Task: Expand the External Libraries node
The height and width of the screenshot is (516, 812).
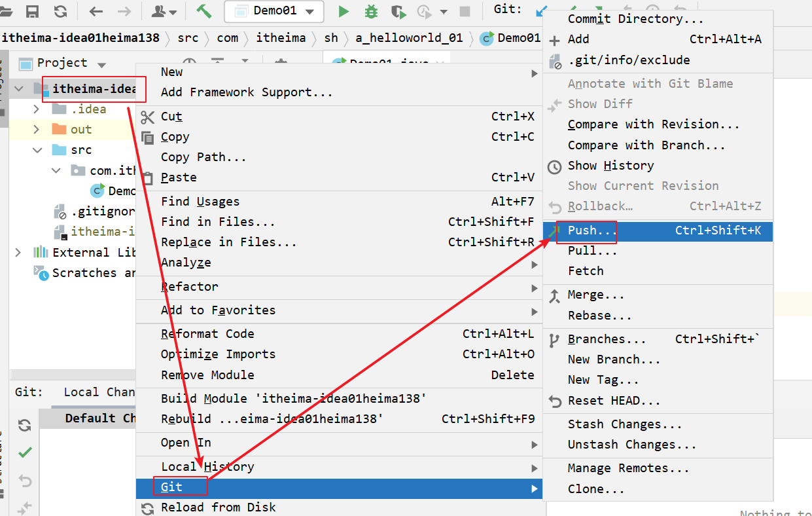Action: (x=18, y=252)
